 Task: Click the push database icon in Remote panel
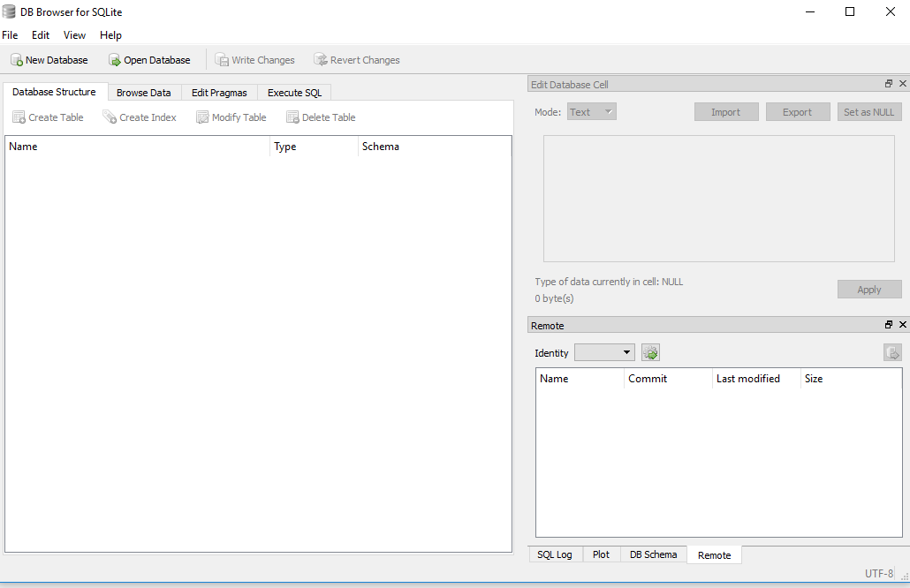tap(892, 352)
